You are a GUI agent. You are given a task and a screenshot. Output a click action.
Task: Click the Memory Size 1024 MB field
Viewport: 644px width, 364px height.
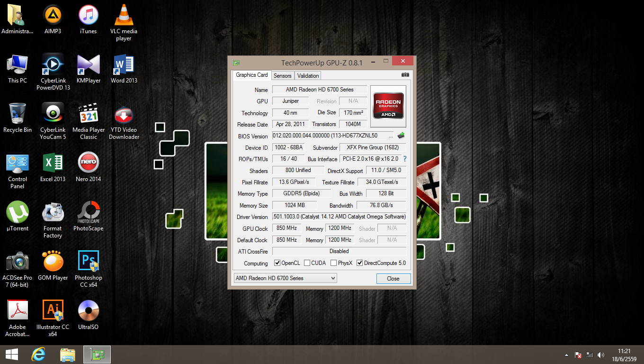294,205
